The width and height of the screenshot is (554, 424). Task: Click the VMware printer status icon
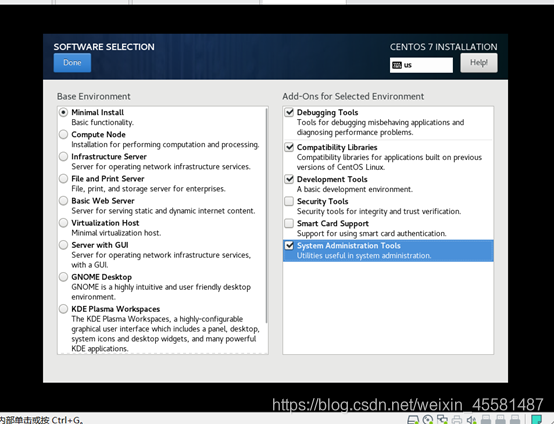pyautogui.click(x=457, y=420)
